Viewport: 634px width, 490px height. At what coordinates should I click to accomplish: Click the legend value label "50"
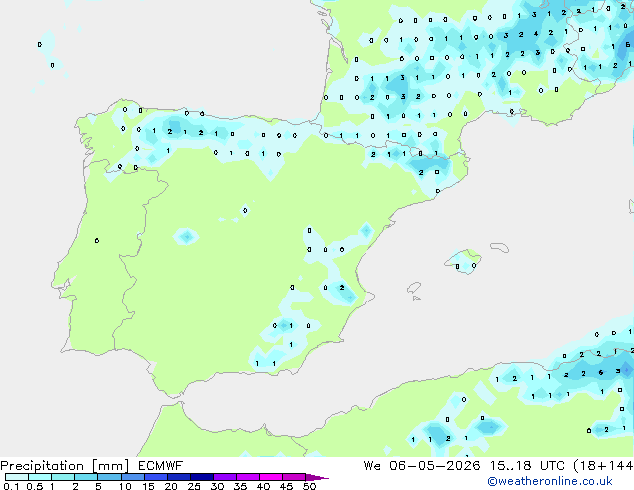pyautogui.click(x=310, y=486)
